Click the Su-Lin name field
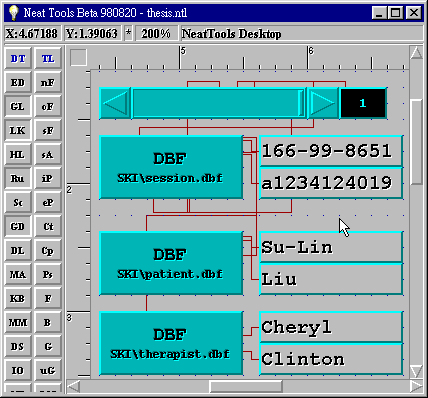 coord(331,247)
